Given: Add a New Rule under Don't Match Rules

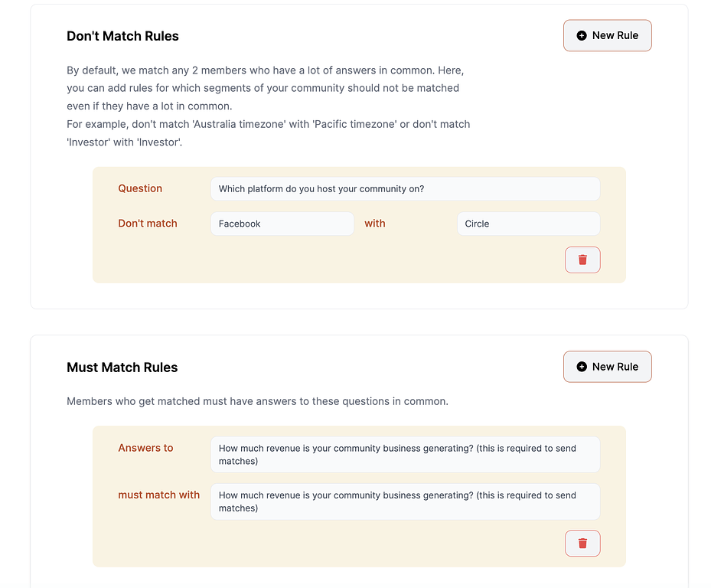Looking at the screenshot, I should [607, 35].
